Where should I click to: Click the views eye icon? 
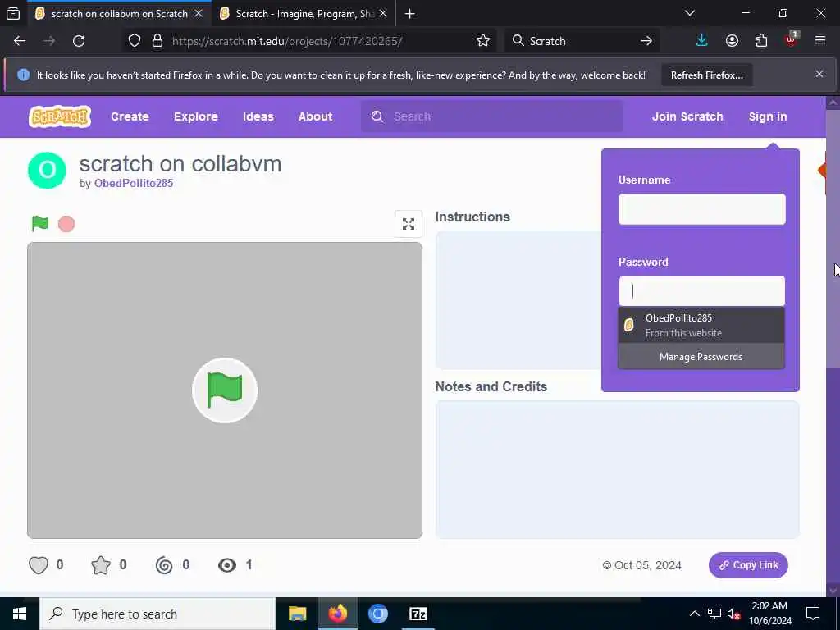[227, 565]
